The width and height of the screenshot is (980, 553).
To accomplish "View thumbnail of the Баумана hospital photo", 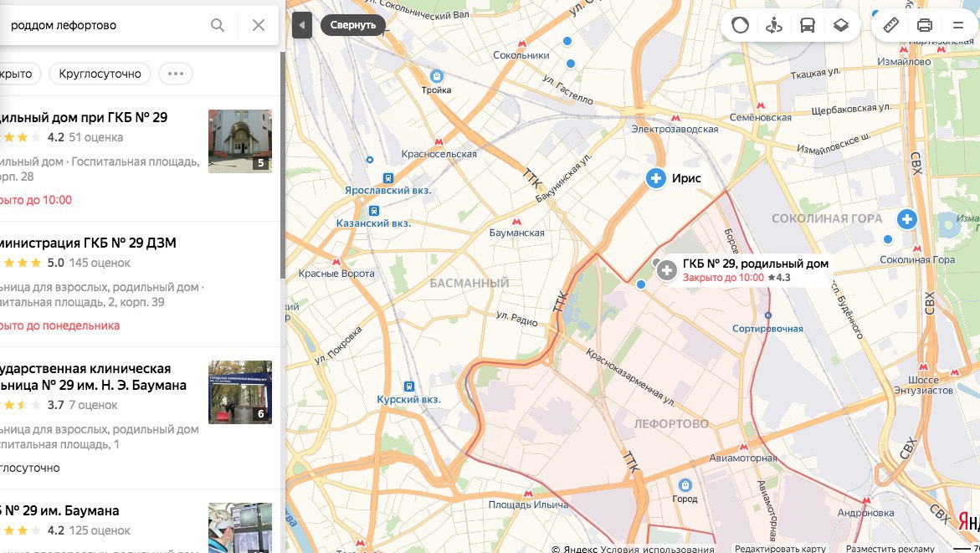I will pos(240,392).
